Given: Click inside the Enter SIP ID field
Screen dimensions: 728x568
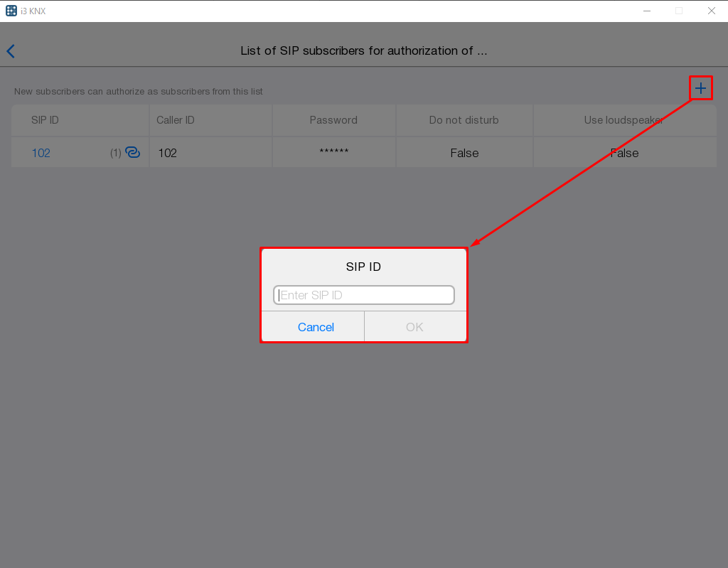Looking at the screenshot, I should point(363,294).
